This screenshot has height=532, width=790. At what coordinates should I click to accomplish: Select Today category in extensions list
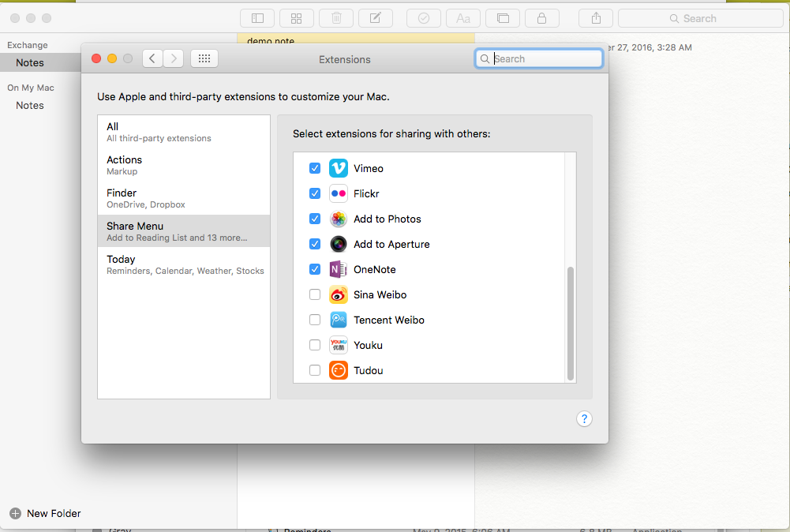coord(184,264)
